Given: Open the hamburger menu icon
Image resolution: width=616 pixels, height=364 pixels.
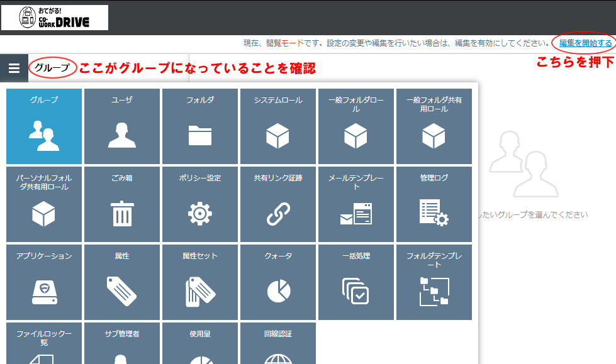Looking at the screenshot, I should tap(14, 69).
